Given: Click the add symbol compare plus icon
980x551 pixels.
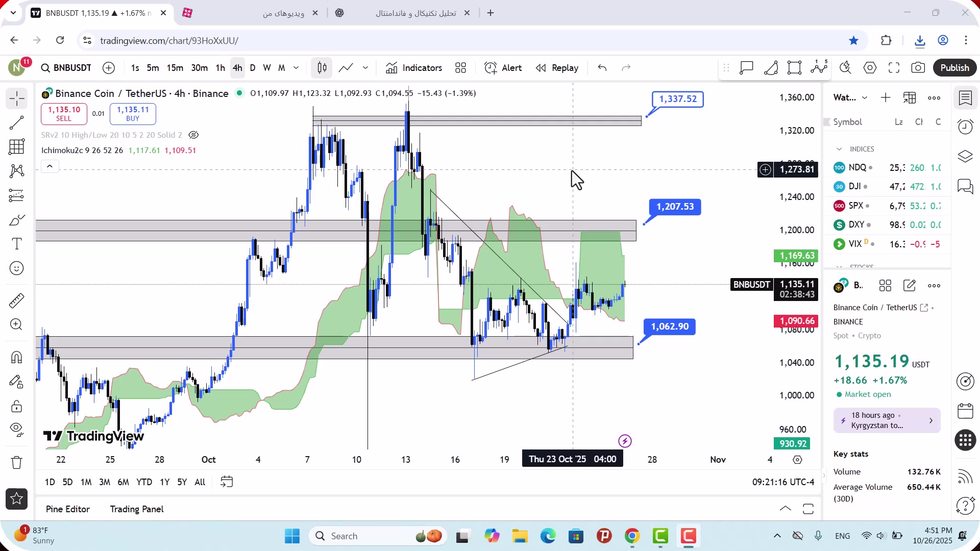Looking at the screenshot, I should [109, 68].
